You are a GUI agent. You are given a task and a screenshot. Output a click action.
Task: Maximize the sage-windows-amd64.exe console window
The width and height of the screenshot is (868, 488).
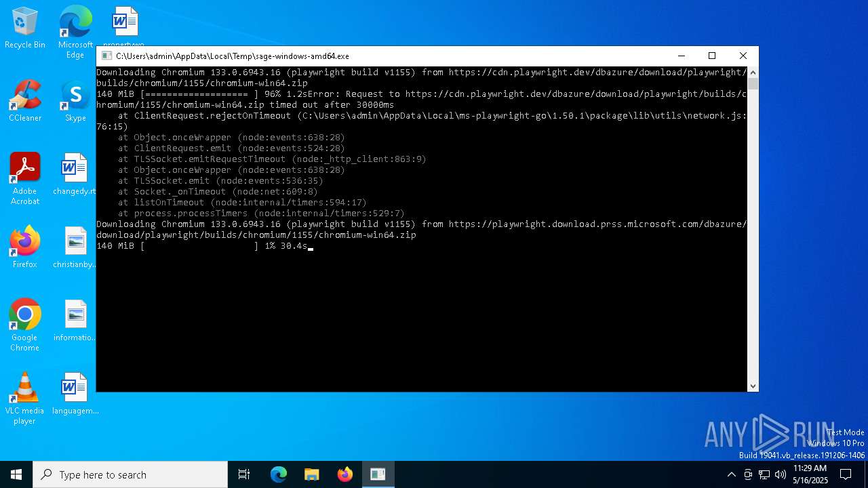pyautogui.click(x=712, y=56)
